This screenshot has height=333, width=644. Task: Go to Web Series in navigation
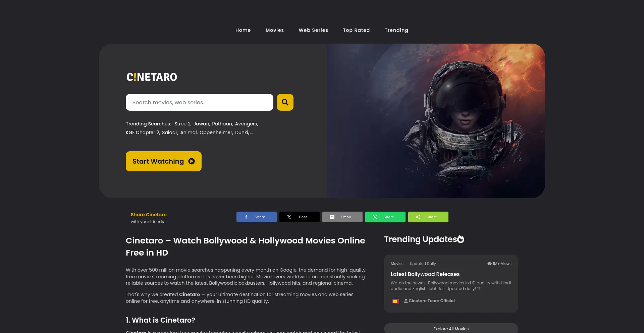coord(313,30)
